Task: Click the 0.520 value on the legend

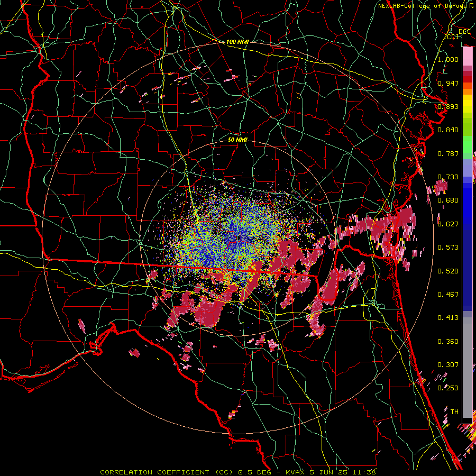Action: [448, 271]
